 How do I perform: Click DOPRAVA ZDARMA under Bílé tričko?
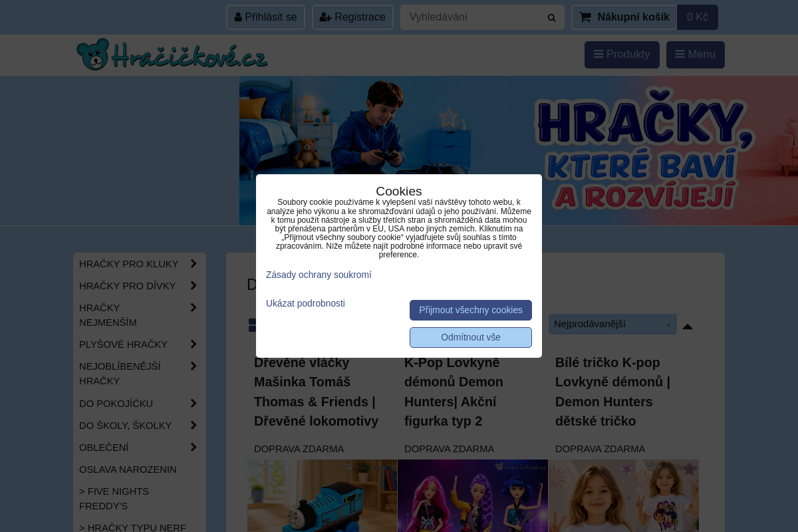click(600, 449)
